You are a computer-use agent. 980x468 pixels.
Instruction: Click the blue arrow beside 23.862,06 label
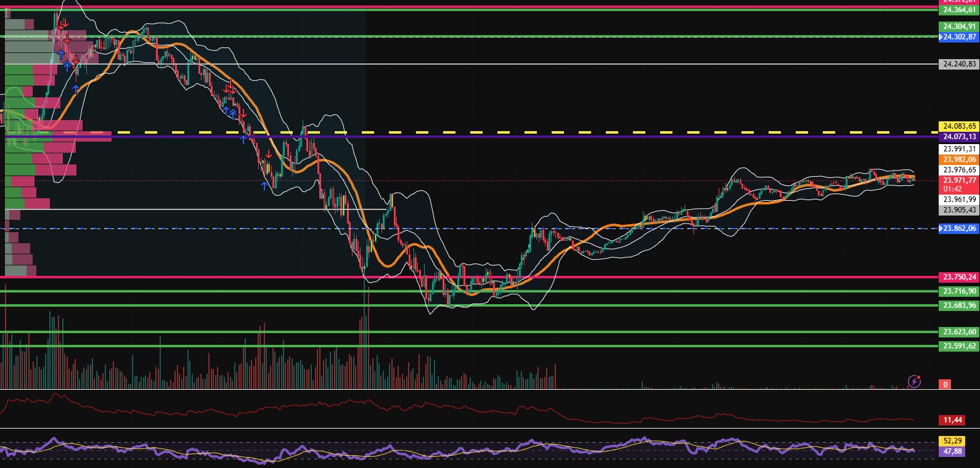click(x=941, y=228)
